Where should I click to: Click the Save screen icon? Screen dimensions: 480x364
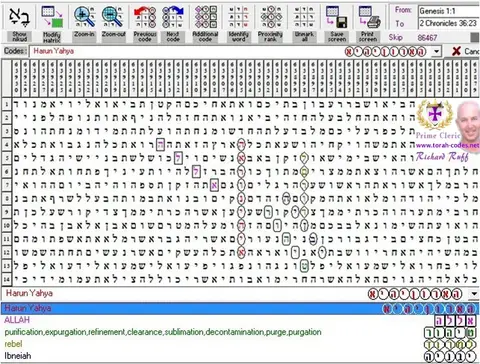pos(337,17)
